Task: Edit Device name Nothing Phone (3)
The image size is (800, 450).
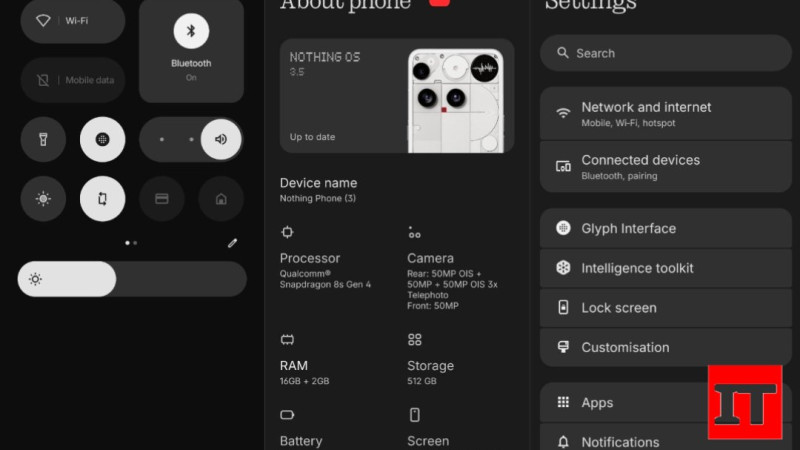Action: (x=318, y=190)
